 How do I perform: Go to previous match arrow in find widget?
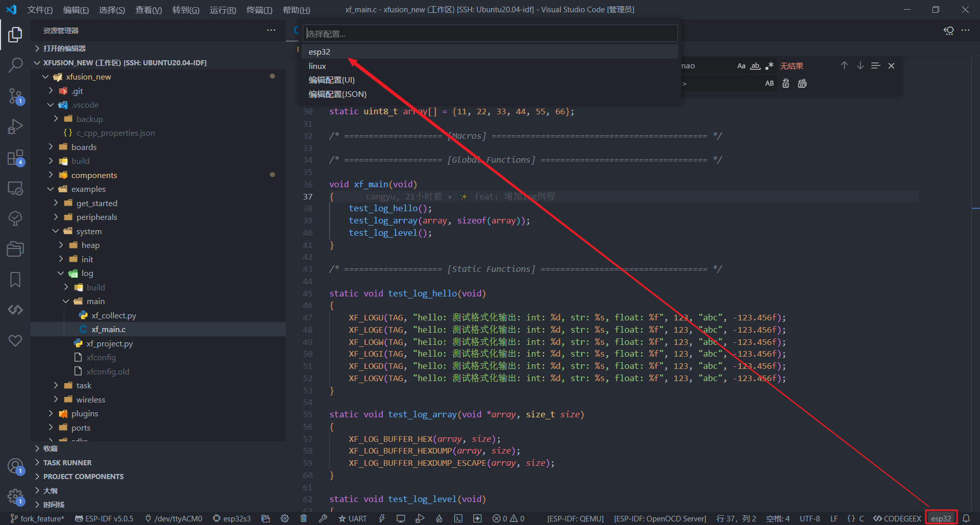(844, 65)
